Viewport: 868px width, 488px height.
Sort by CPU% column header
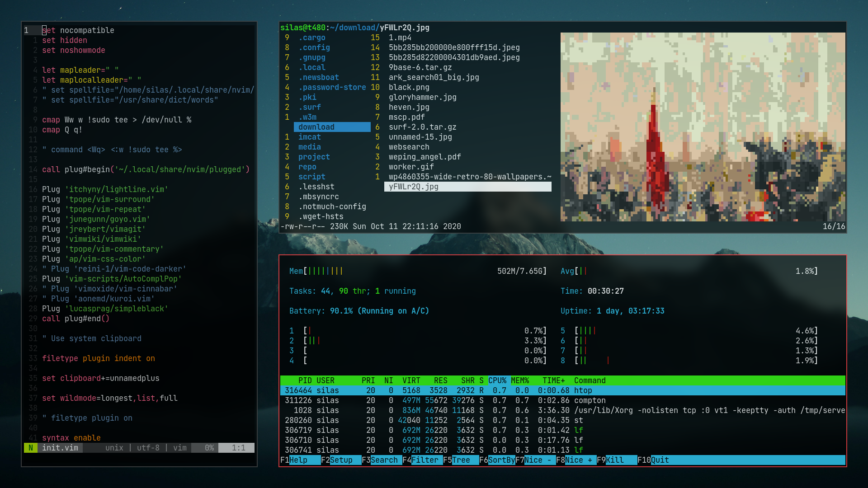(497, 380)
